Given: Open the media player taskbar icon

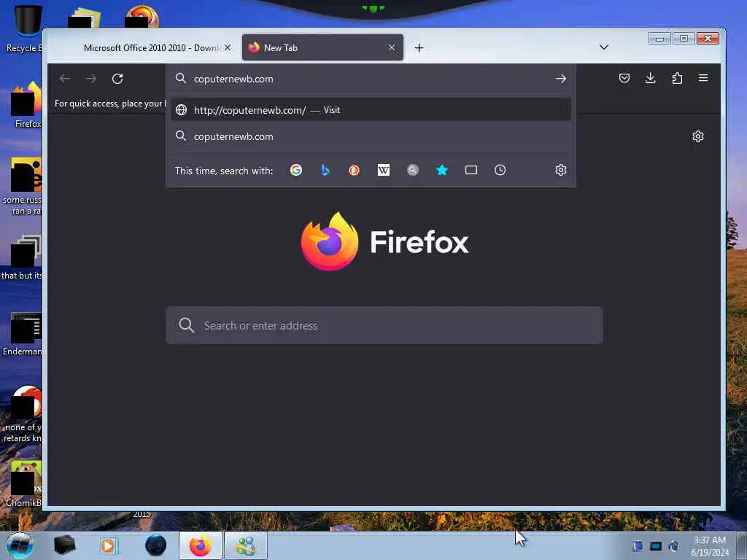Looking at the screenshot, I should click(109, 545).
